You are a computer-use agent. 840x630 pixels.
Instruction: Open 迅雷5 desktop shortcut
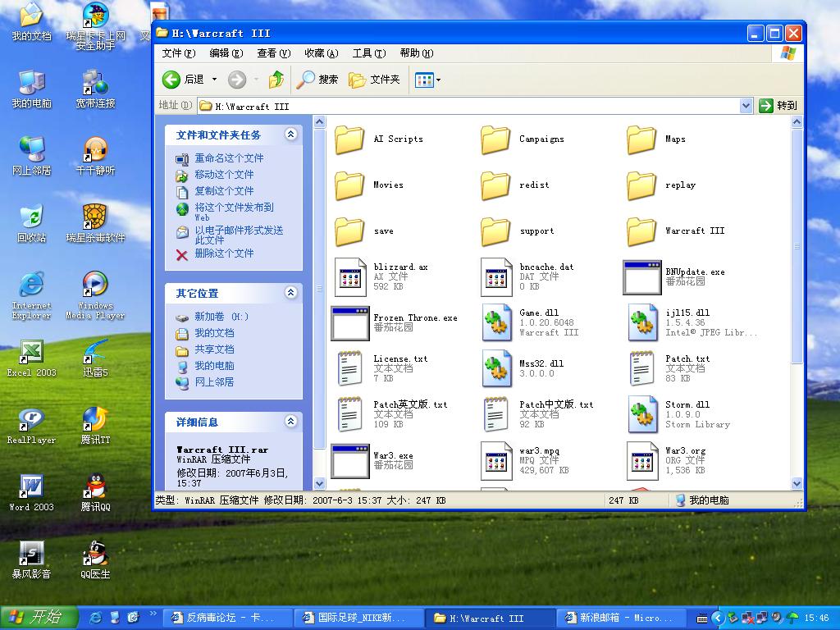click(x=95, y=359)
